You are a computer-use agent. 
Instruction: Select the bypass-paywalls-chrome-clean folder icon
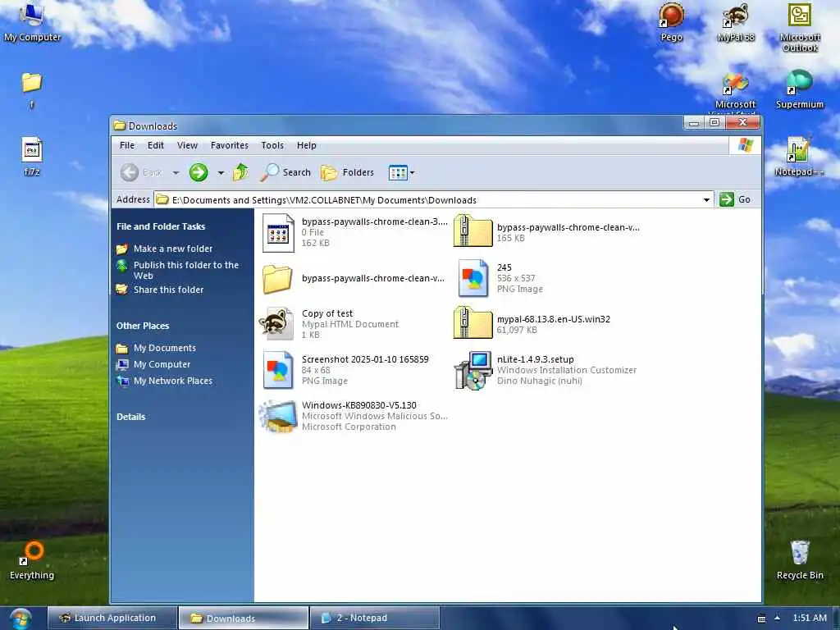point(277,279)
